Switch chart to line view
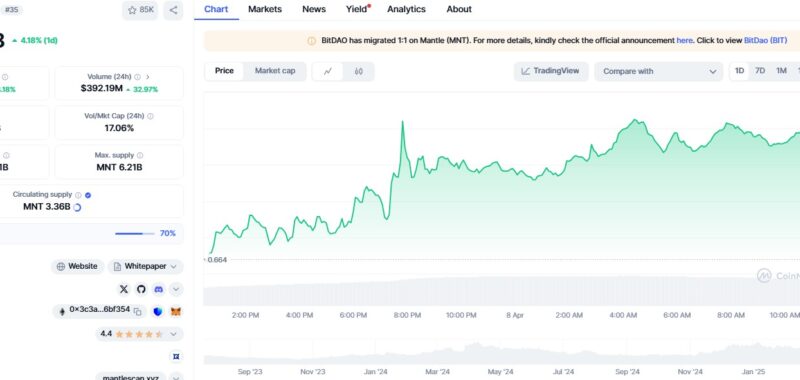 pyautogui.click(x=328, y=71)
